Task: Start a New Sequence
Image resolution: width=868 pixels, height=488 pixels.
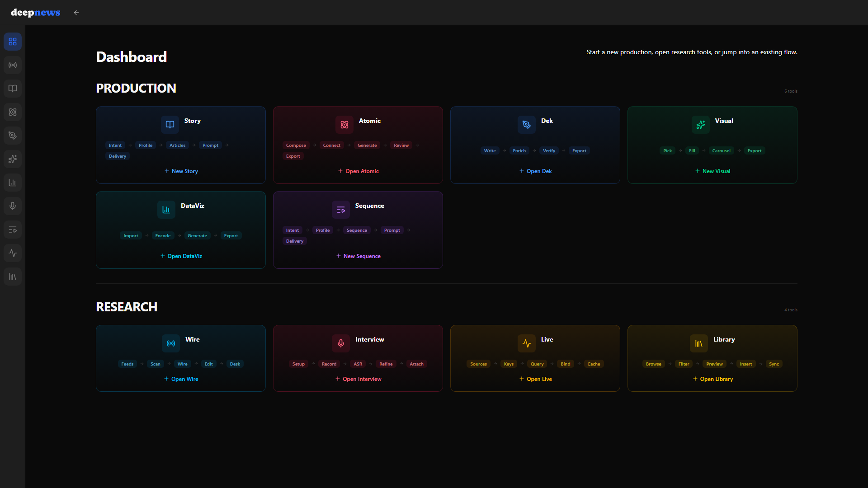Action: coord(358,256)
